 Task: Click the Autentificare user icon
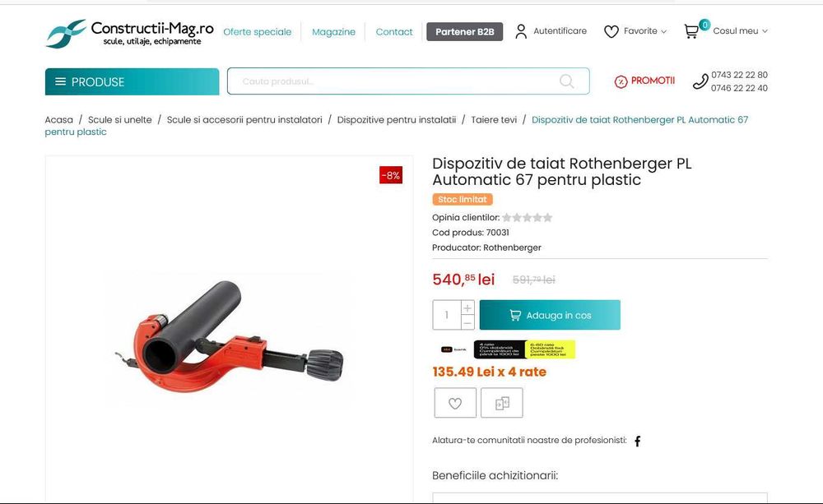point(521,31)
